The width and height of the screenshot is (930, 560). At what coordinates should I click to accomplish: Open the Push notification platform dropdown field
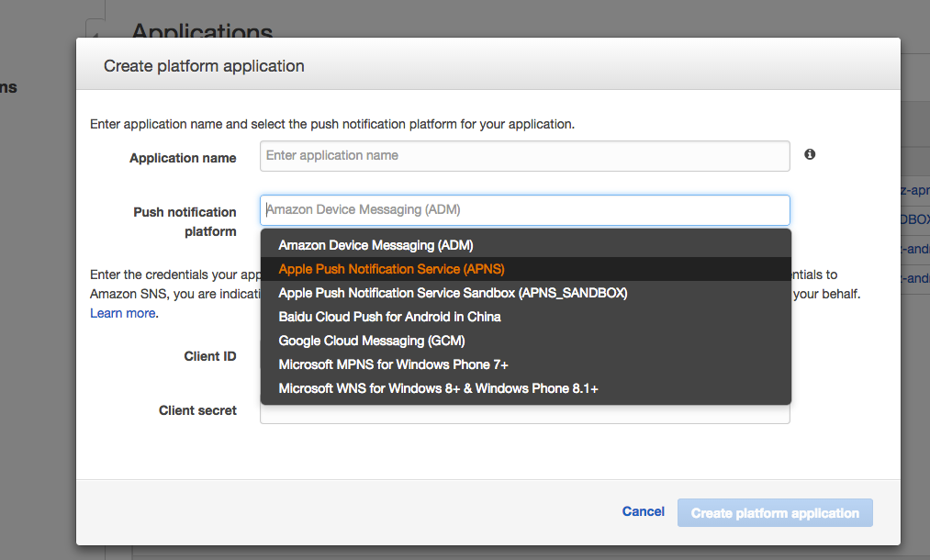[x=524, y=210]
